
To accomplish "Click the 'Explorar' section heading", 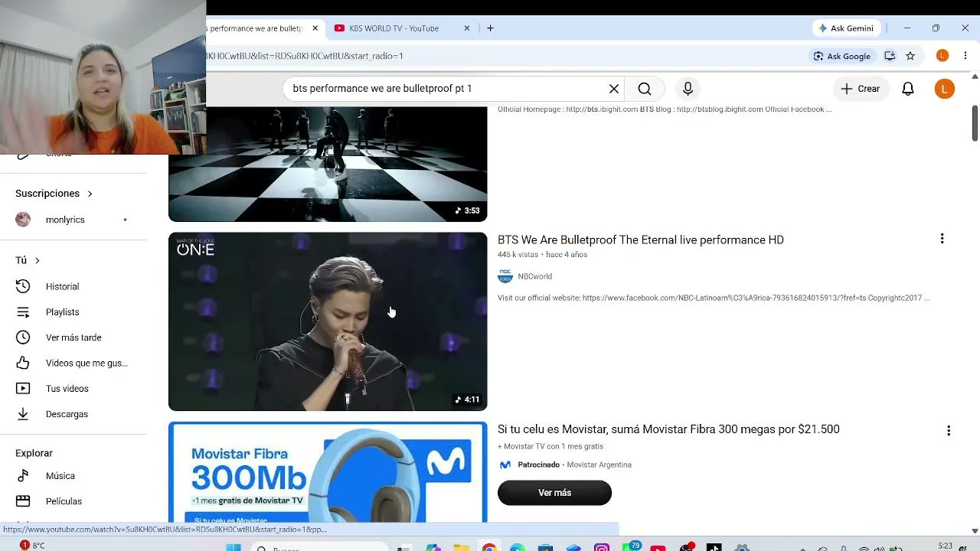I will coord(34,453).
